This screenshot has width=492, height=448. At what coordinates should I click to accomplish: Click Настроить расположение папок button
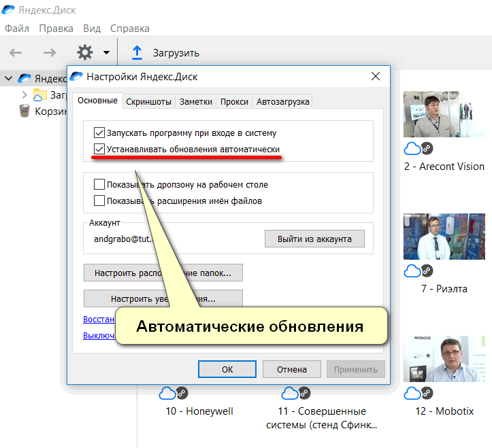(163, 273)
